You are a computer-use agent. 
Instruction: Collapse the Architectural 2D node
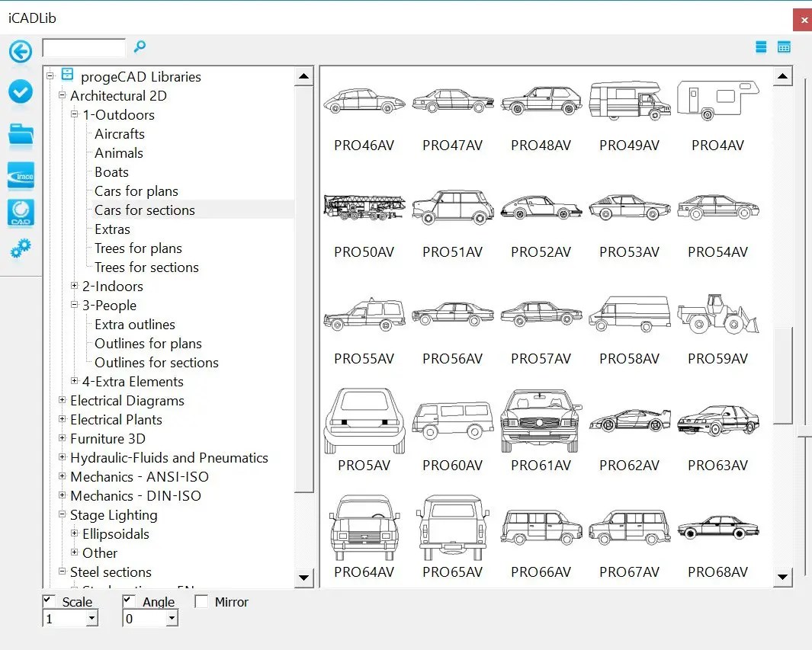[x=63, y=95]
